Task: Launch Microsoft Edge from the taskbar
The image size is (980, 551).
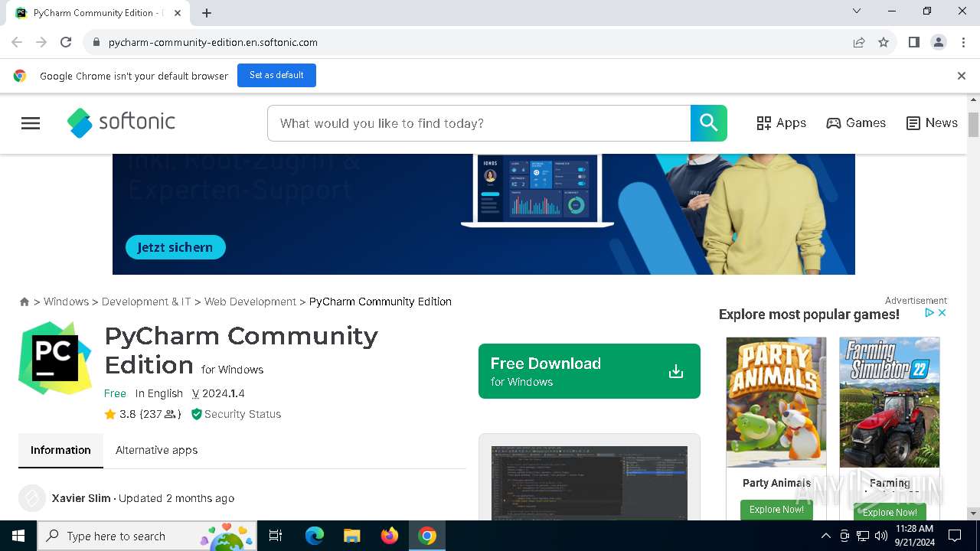Action: [x=315, y=536]
